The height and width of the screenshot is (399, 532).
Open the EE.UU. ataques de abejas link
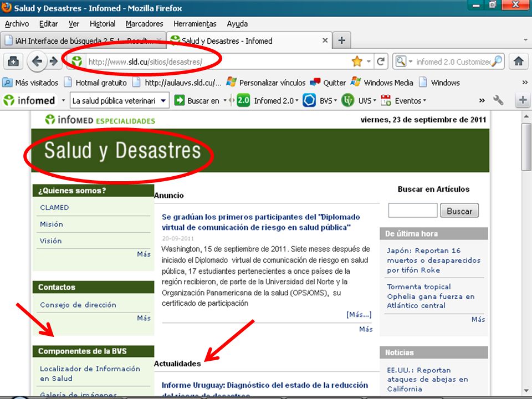tap(427, 379)
